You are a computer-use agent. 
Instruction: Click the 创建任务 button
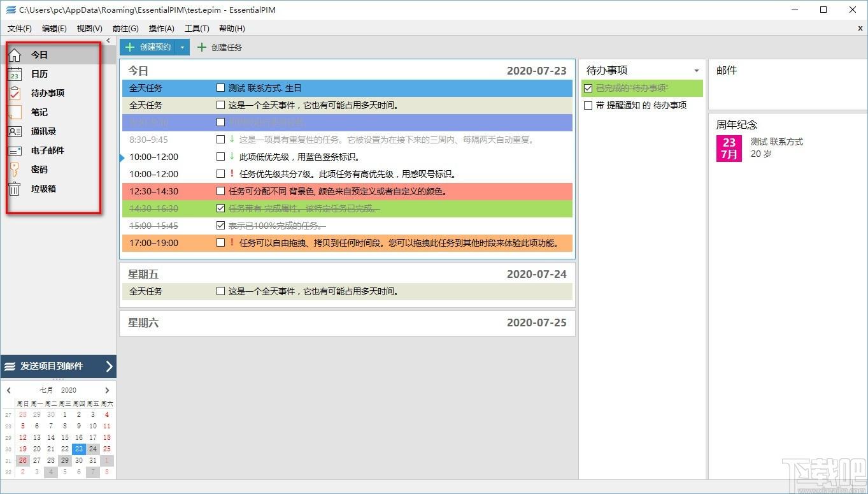[x=219, y=47]
